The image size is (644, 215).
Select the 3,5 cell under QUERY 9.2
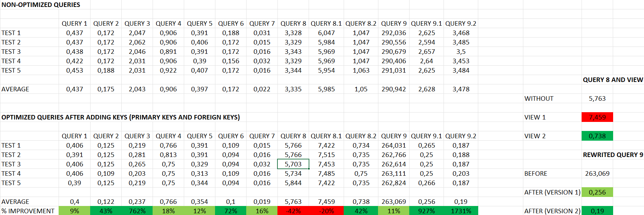click(x=461, y=52)
